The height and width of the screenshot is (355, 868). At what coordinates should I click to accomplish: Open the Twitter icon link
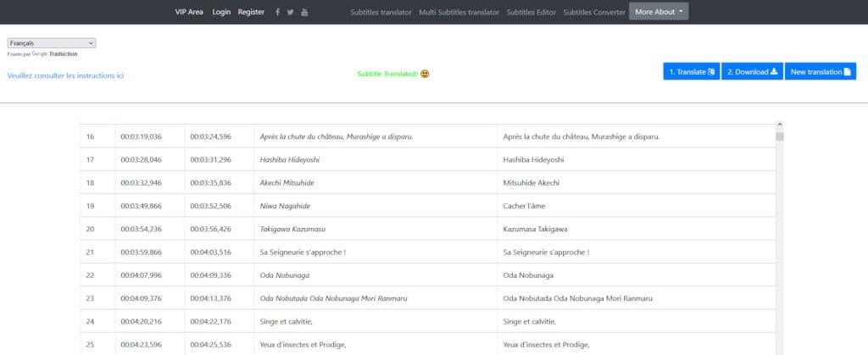pyautogui.click(x=291, y=12)
